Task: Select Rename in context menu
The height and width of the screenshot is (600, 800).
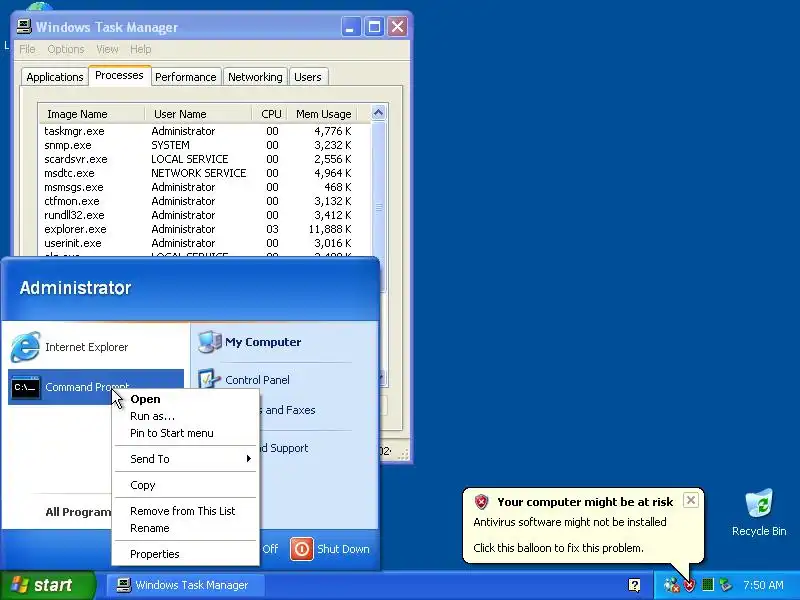Action: [x=186, y=528]
